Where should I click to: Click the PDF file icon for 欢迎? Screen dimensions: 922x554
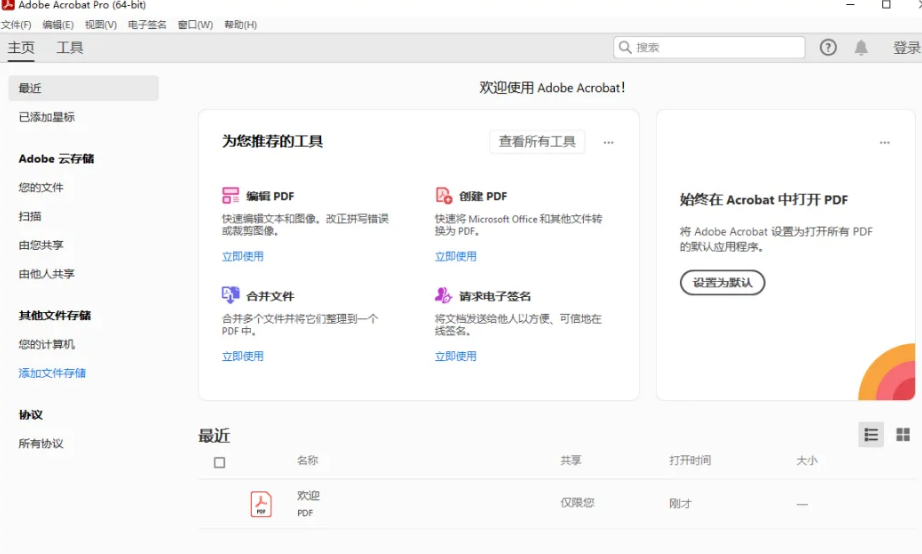(261, 504)
